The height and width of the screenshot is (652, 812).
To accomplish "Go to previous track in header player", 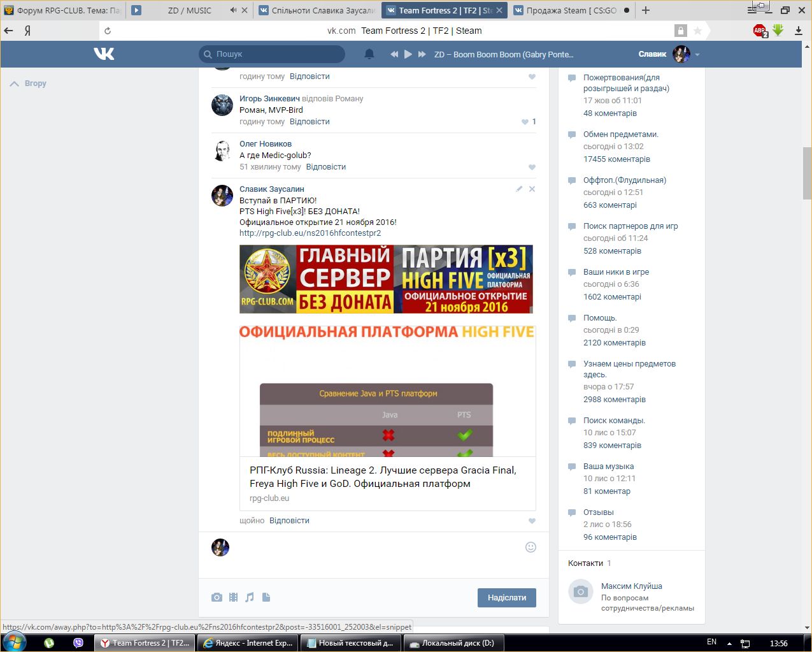I will [x=394, y=54].
